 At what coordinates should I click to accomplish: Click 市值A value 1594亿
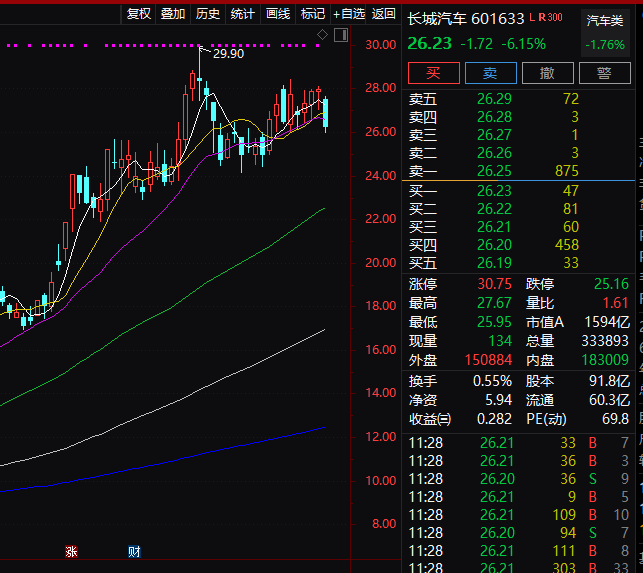pyautogui.click(x=607, y=322)
